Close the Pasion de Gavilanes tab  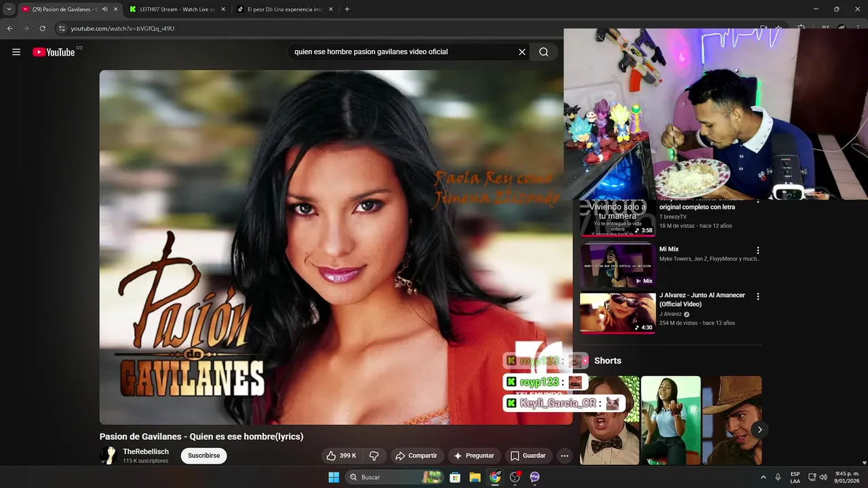115,9
